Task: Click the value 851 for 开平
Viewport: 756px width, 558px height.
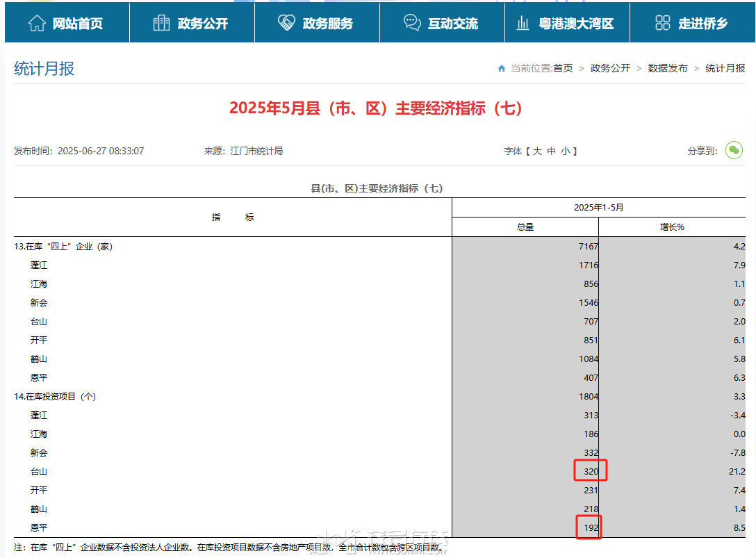Action: [x=591, y=340]
